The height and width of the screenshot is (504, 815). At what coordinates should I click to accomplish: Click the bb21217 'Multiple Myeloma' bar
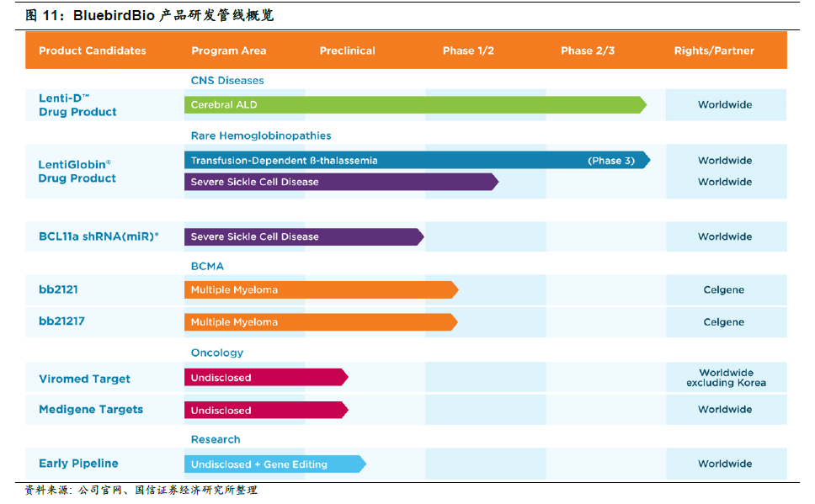[321, 322]
